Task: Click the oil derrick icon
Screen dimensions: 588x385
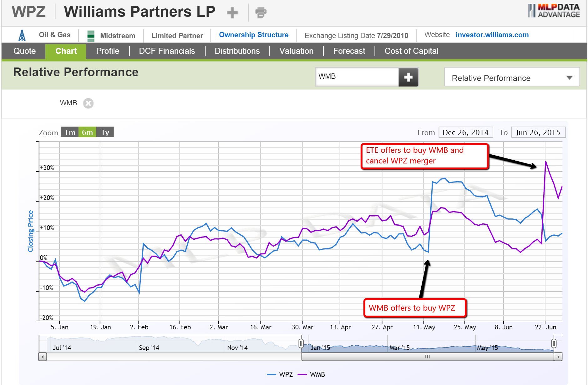Action: point(22,35)
